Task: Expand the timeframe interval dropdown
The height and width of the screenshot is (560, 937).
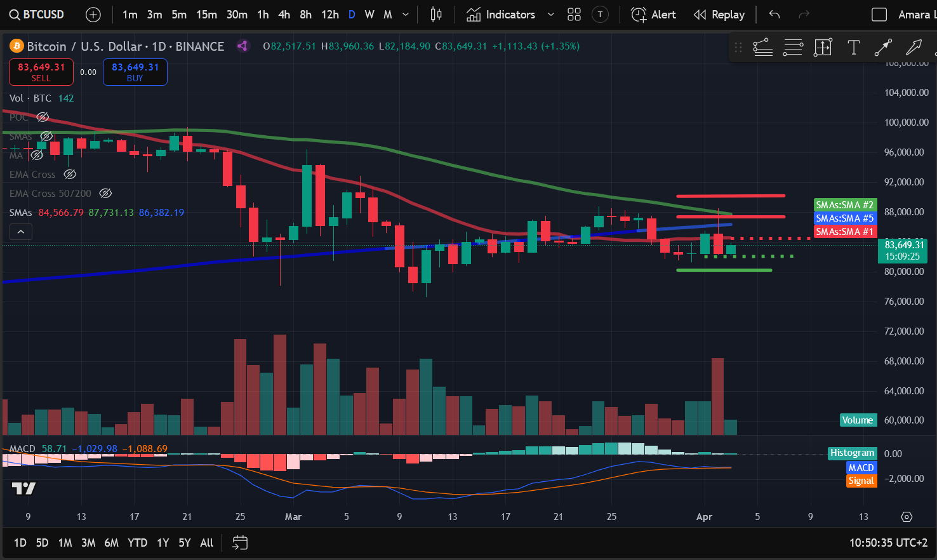Action: (406, 15)
